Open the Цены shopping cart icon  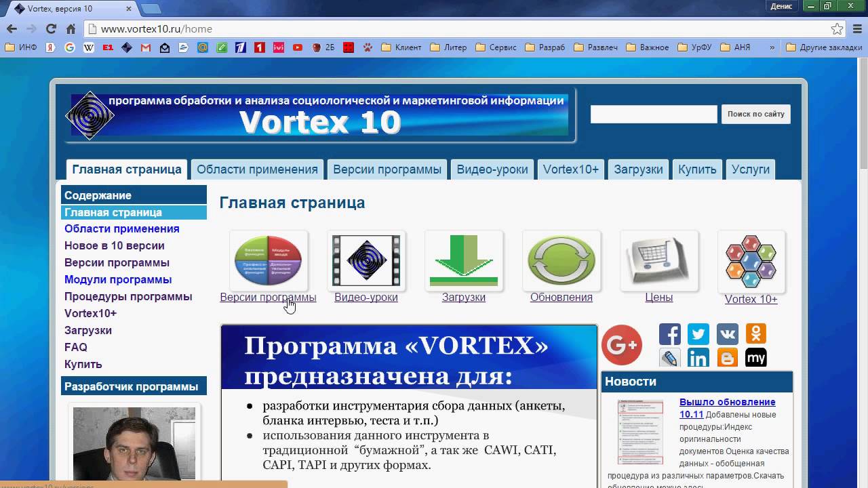click(659, 261)
